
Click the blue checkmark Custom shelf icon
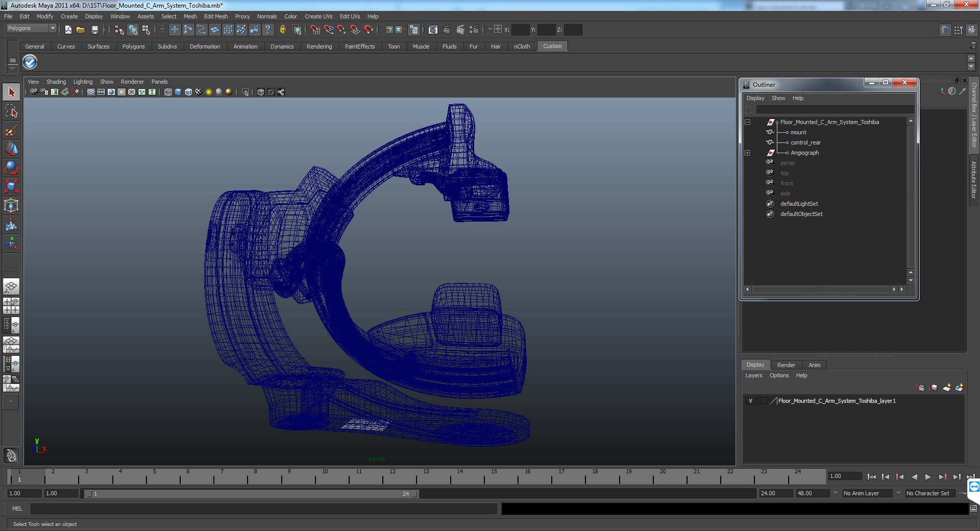click(x=30, y=62)
